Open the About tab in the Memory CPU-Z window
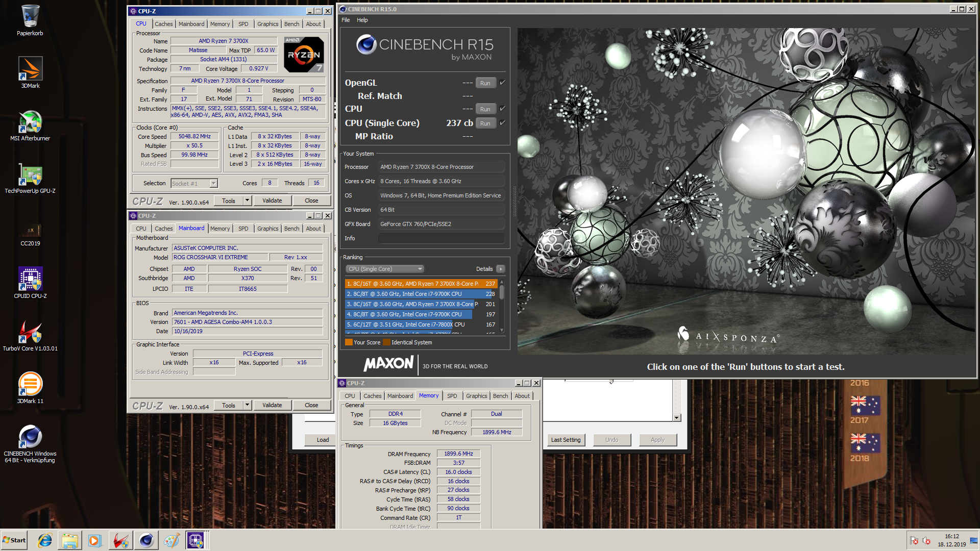 522,396
